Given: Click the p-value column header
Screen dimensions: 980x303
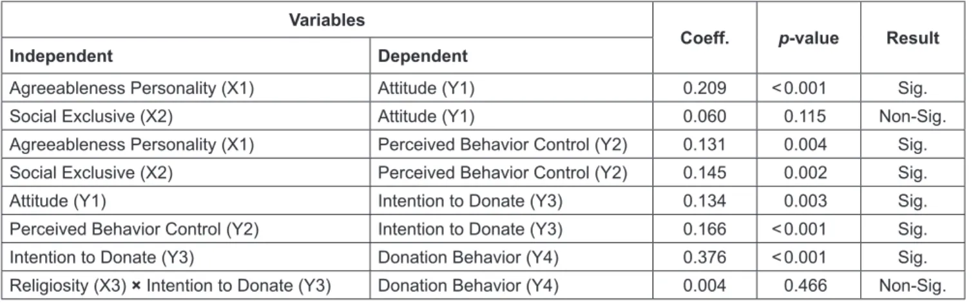Looking at the screenshot, I should point(809,39).
